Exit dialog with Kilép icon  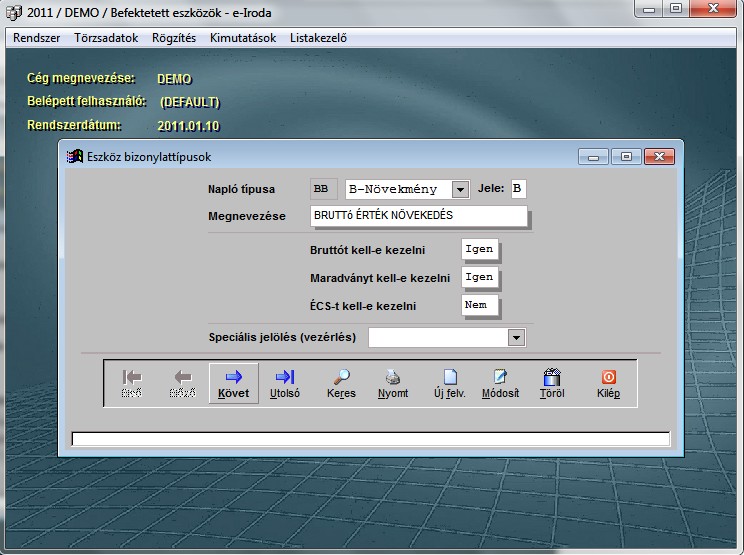pos(608,383)
